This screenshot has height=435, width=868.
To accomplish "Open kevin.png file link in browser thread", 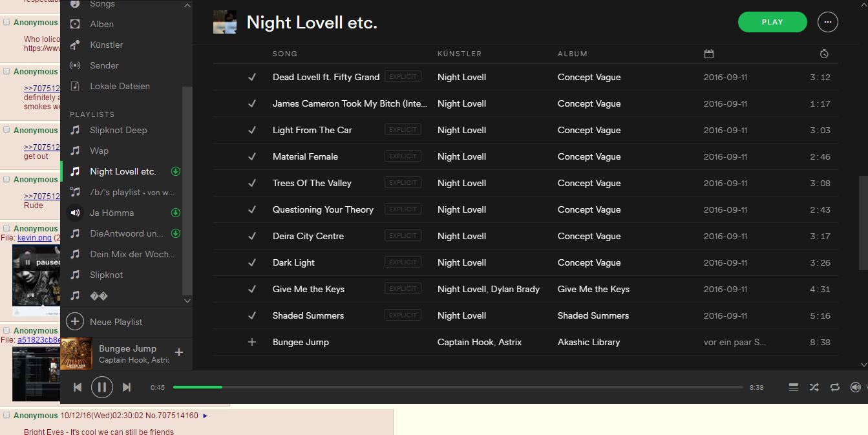I will click(x=34, y=238).
